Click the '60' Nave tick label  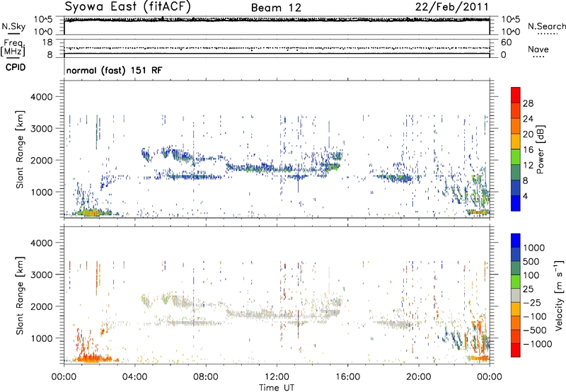pos(506,42)
